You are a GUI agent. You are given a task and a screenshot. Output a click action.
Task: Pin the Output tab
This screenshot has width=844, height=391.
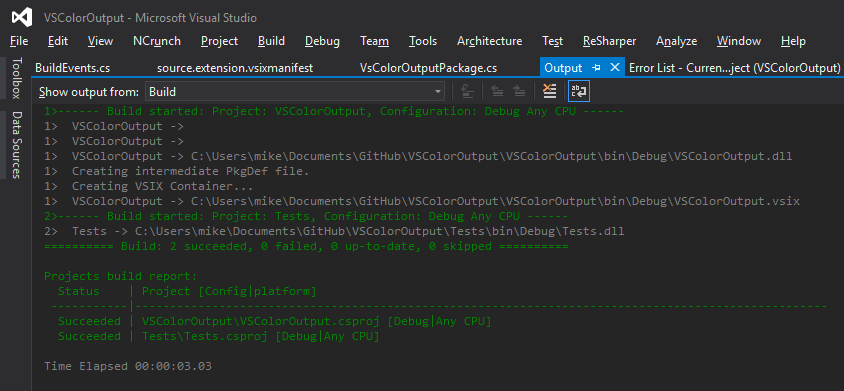pyautogui.click(x=596, y=68)
